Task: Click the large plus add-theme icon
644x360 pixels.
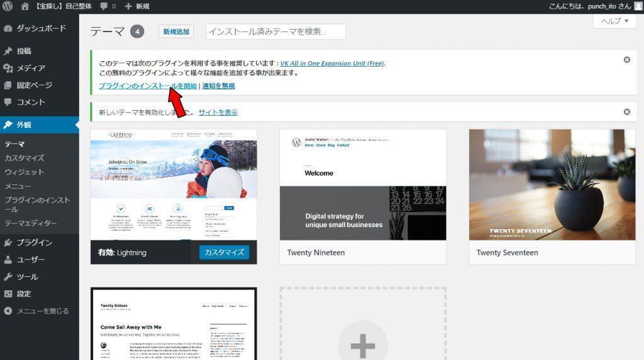Action: pos(363,345)
